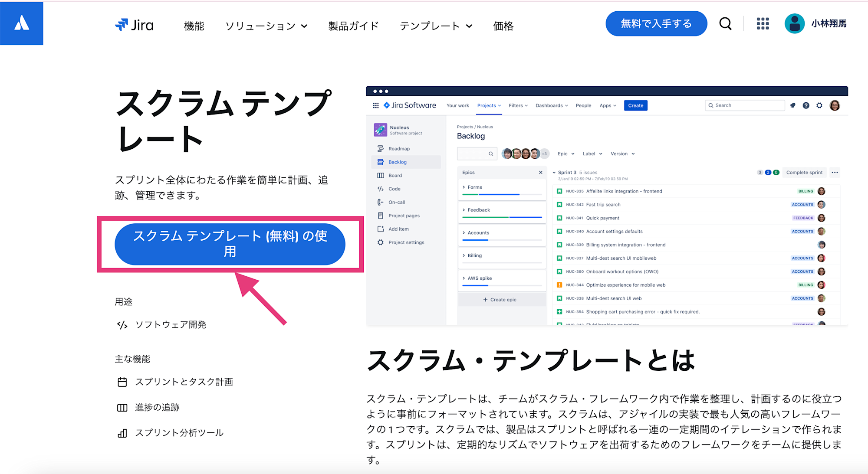Click the user avatar beside 小林翔馬

[795, 23]
